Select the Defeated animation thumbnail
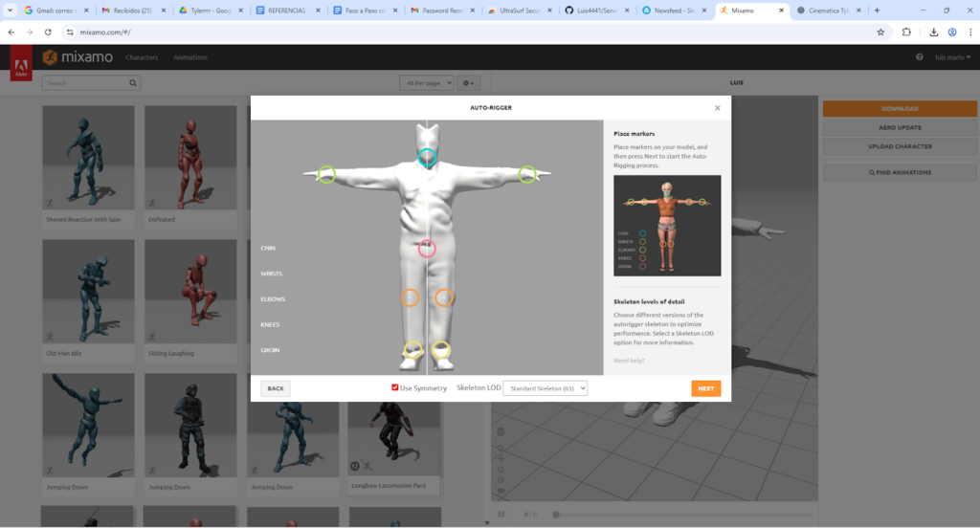This screenshot has width=980, height=528. 190,158
